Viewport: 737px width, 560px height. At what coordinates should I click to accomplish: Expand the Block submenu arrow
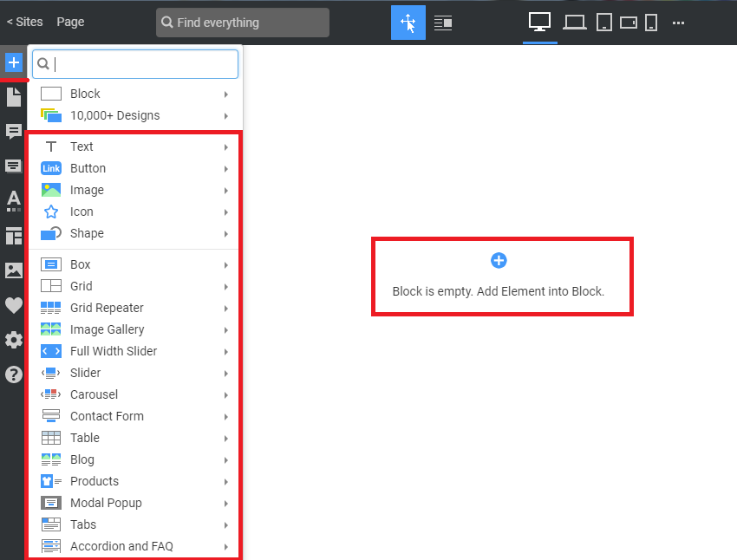(x=226, y=94)
